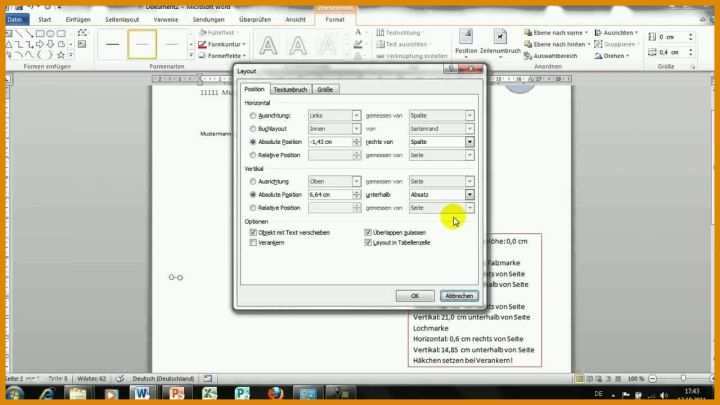
Task: Open the Formkontur dropdown
Action: click(222, 45)
